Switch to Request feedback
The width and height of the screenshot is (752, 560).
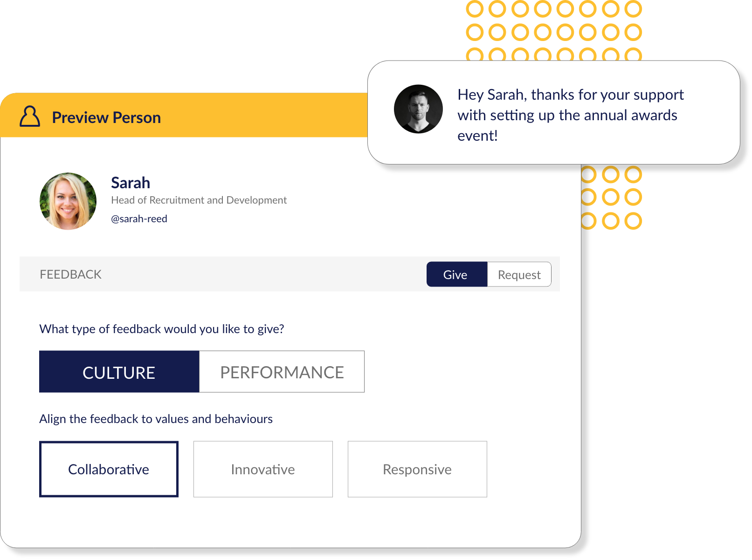pyautogui.click(x=519, y=274)
